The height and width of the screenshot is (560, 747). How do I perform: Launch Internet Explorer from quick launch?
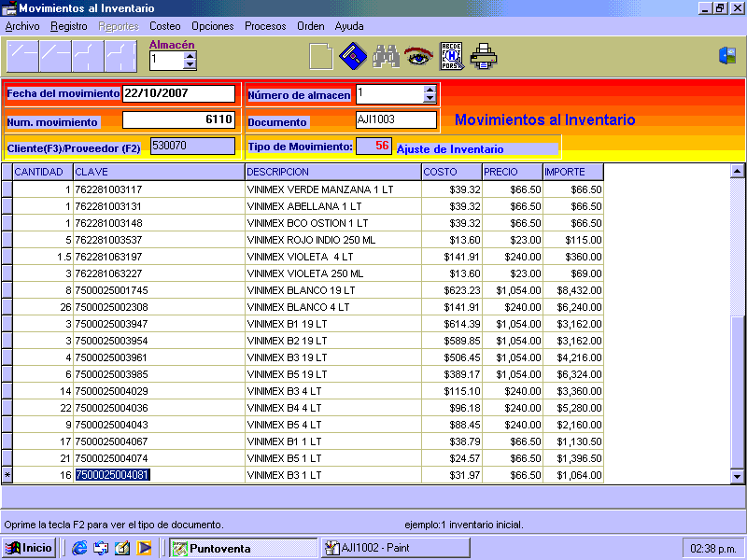pyautogui.click(x=79, y=548)
